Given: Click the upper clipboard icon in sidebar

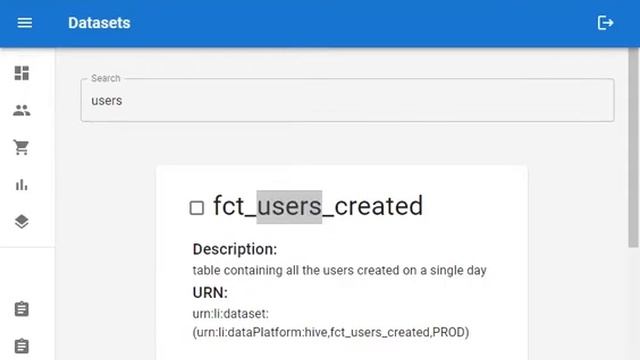Looking at the screenshot, I should point(22,309).
